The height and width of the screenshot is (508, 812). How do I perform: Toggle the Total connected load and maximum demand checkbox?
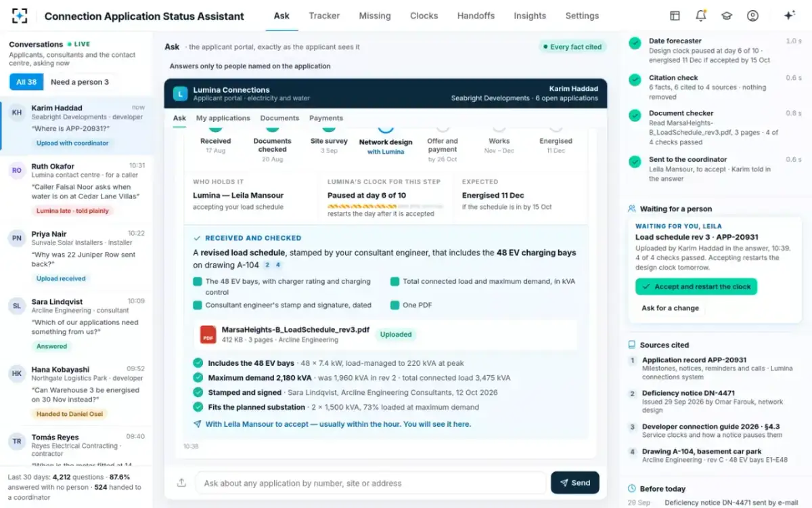394,281
